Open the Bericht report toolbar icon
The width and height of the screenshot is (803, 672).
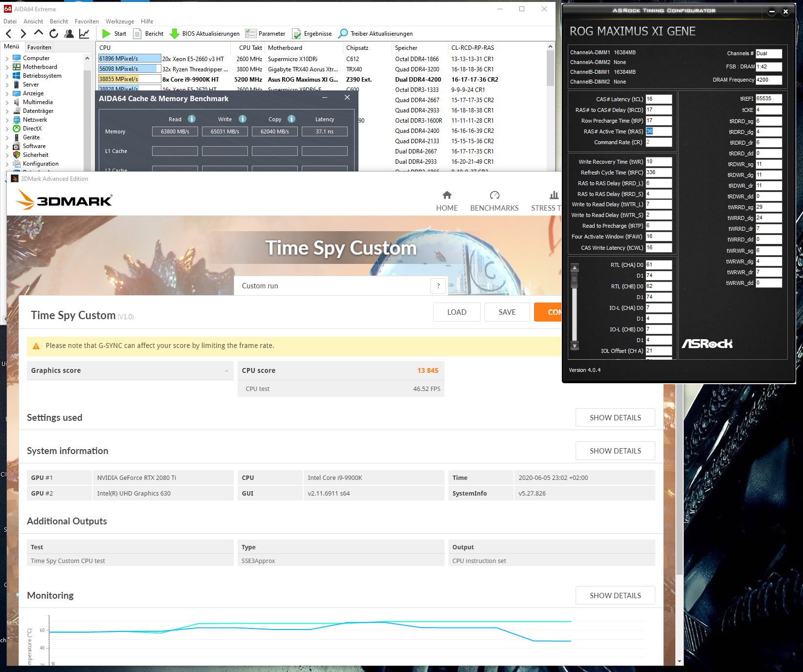pos(137,34)
